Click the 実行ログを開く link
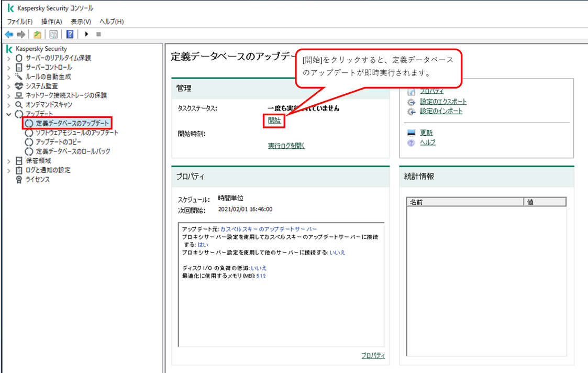588x373 pixels. (286, 146)
